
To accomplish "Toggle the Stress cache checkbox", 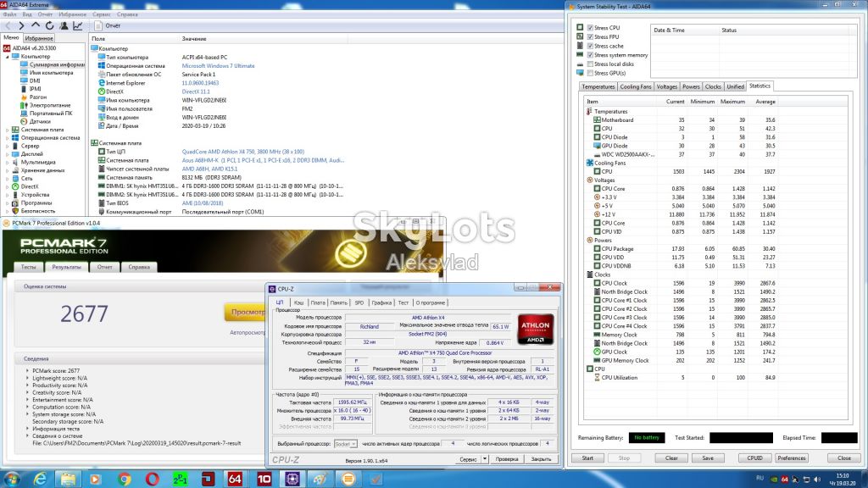I will coord(590,46).
